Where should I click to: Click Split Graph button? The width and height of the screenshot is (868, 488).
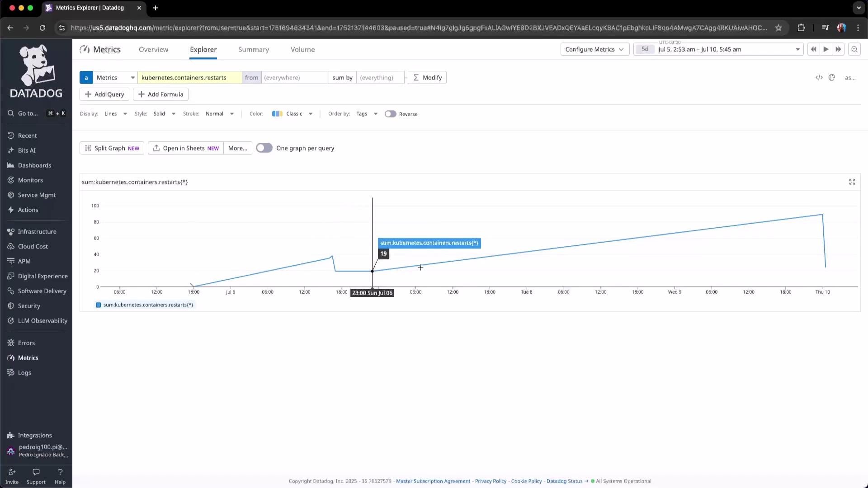tap(112, 148)
